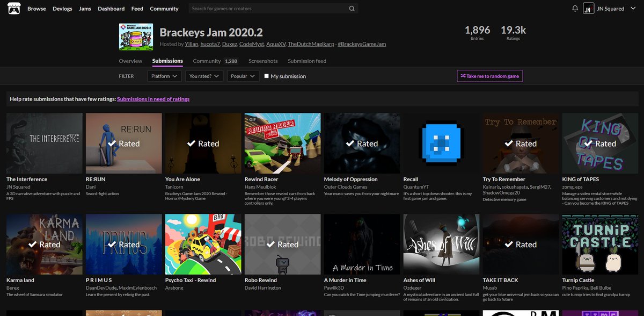Open the Dashboard page
The image size is (644, 316).
(x=111, y=9)
